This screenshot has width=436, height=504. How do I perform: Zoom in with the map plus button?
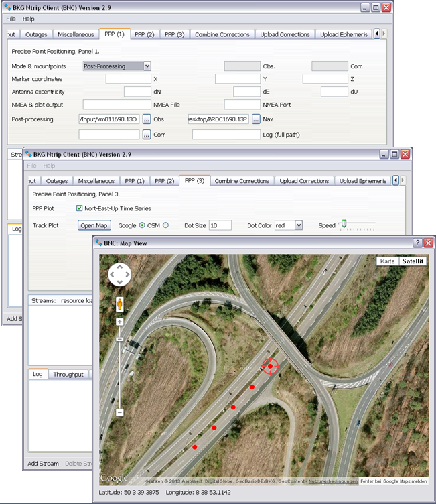pos(120,322)
